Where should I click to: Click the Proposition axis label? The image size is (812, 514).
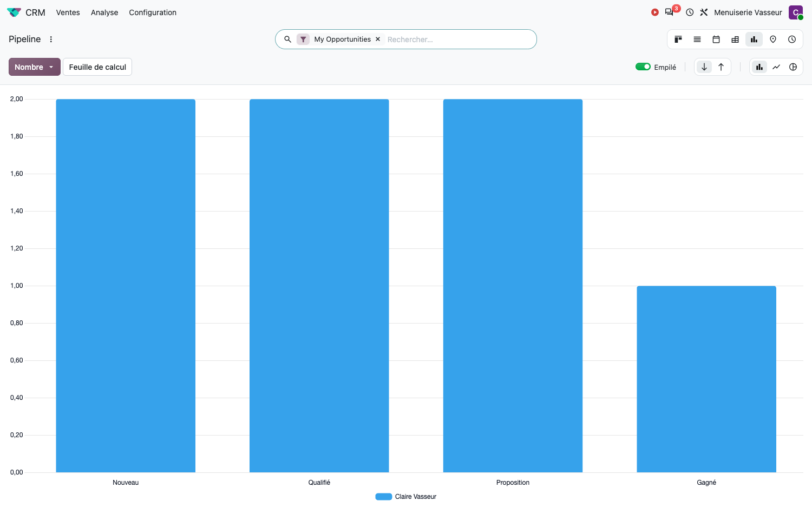coord(513,483)
